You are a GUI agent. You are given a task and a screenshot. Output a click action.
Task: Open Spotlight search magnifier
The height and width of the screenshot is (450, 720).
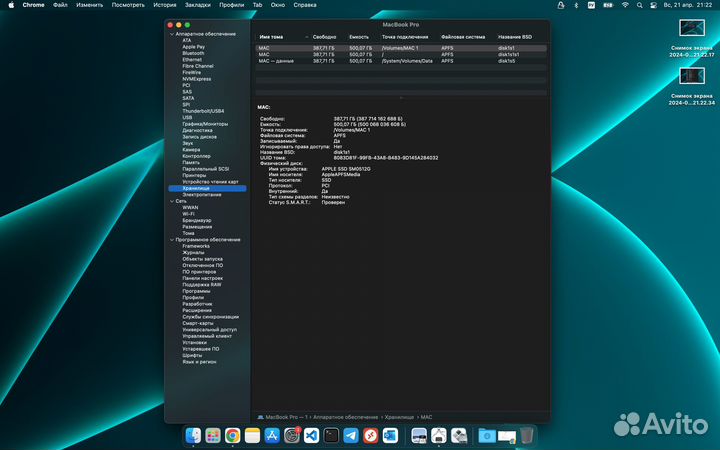(x=639, y=5)
